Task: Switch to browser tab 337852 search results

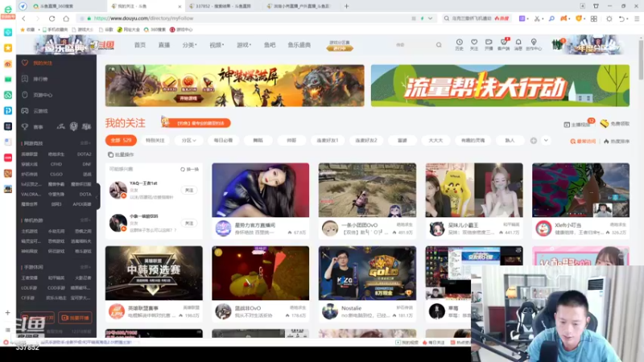Action: pyautogui.click(x=224, y=6)
